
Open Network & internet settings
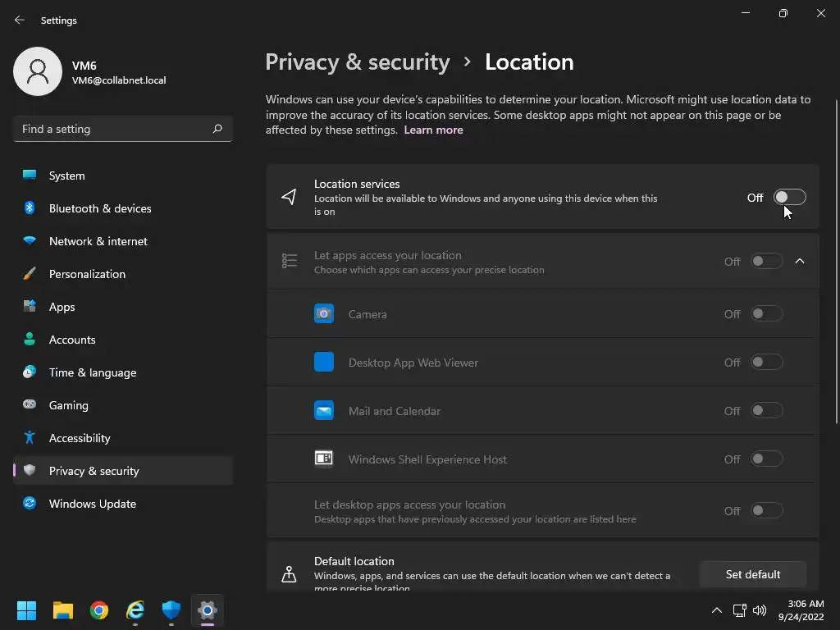pos(98,241)
